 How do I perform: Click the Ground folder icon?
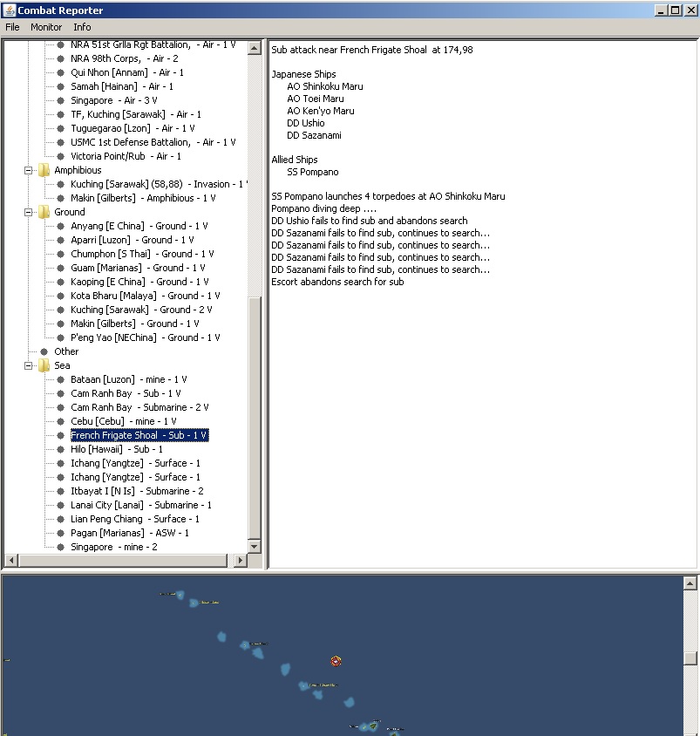point(44,212)
